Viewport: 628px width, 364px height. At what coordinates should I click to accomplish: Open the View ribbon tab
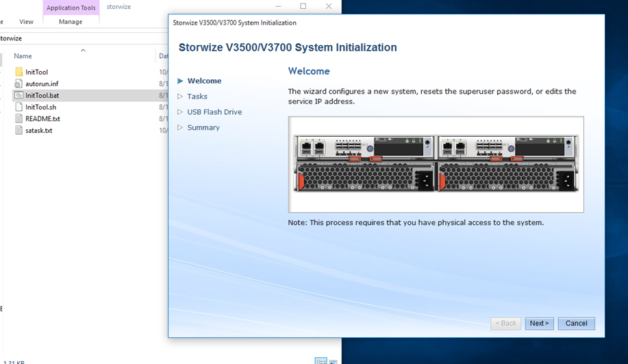pyautogui.click(x=26, y=22)
